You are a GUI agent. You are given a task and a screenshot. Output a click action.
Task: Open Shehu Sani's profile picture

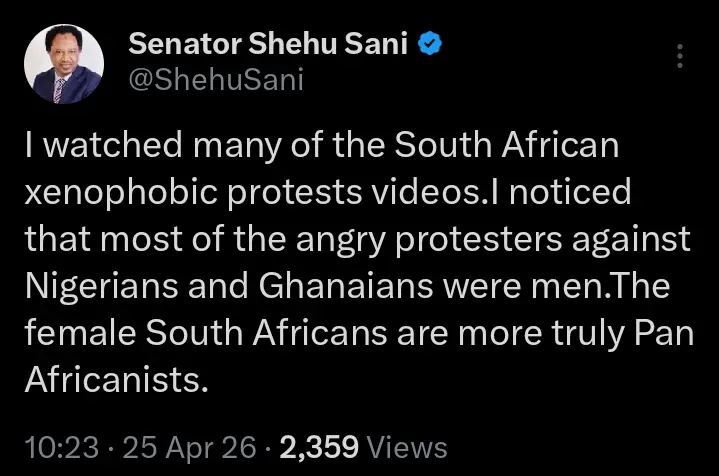coord(63,64)
